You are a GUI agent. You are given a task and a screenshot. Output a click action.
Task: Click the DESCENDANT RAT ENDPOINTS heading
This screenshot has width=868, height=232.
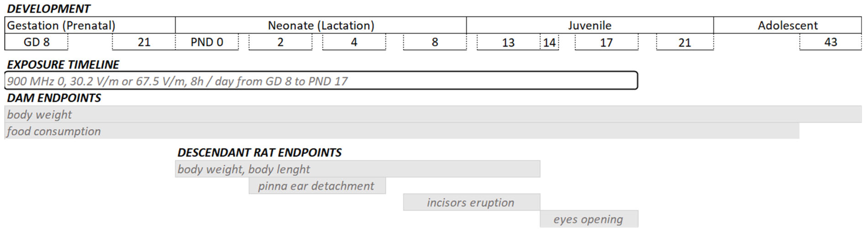point(259,153)
